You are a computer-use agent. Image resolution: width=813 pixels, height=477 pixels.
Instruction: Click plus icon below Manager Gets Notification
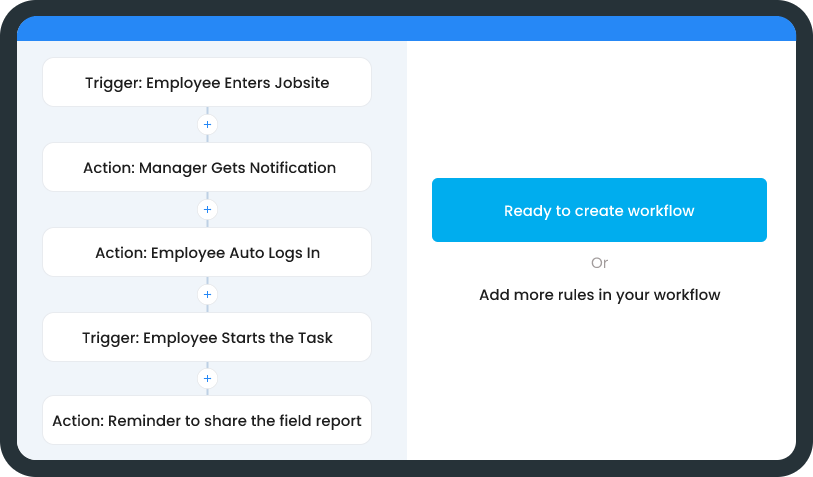pos(207,210)
